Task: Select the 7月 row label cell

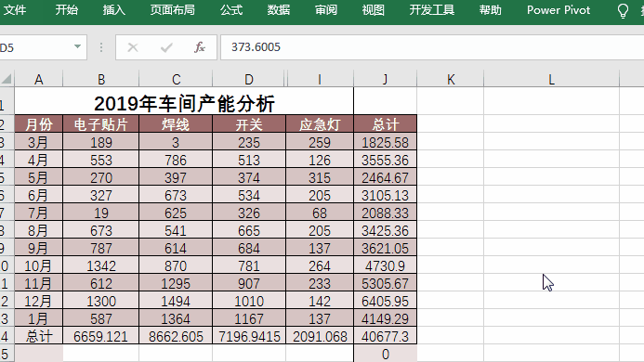Action: coord(39,213)
